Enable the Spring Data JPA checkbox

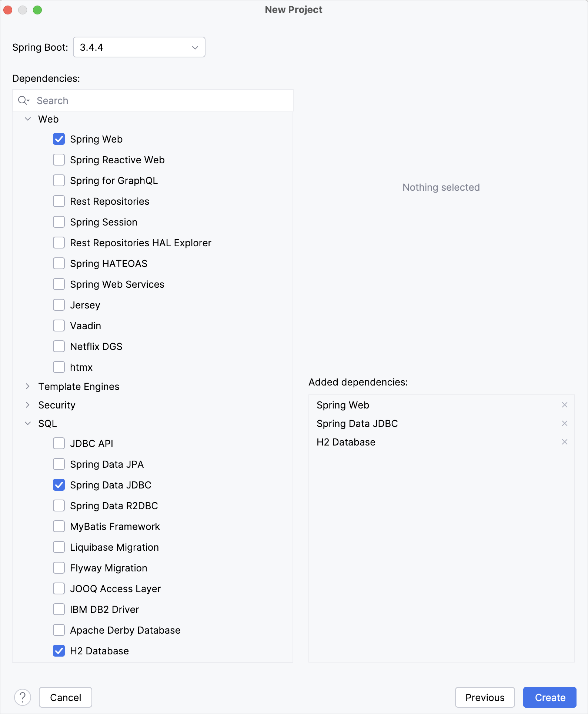(x=59, y=464)
